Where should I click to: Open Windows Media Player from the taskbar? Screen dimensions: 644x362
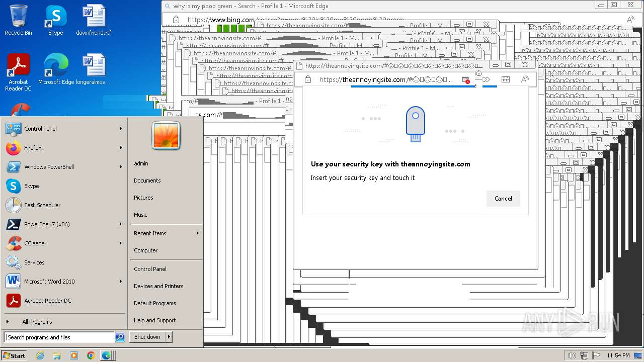(x=74, y=355)
